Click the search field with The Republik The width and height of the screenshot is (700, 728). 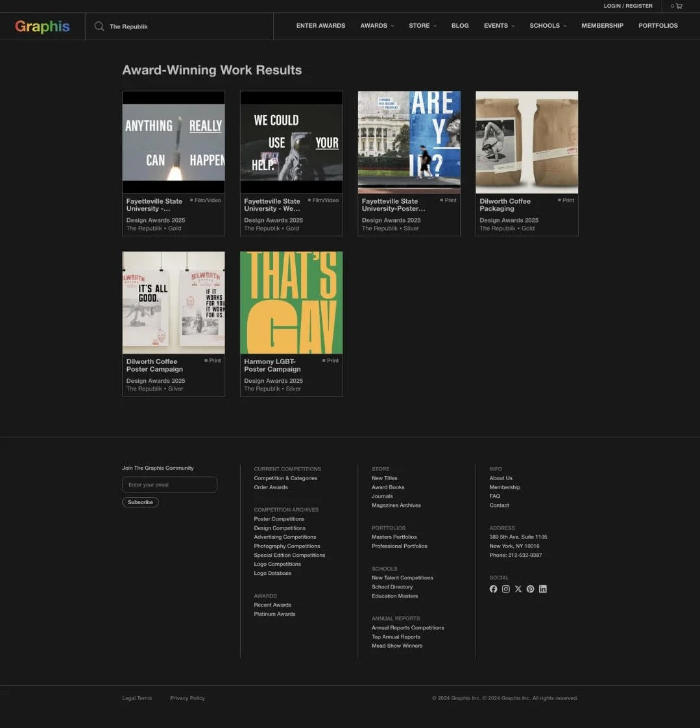179,27
